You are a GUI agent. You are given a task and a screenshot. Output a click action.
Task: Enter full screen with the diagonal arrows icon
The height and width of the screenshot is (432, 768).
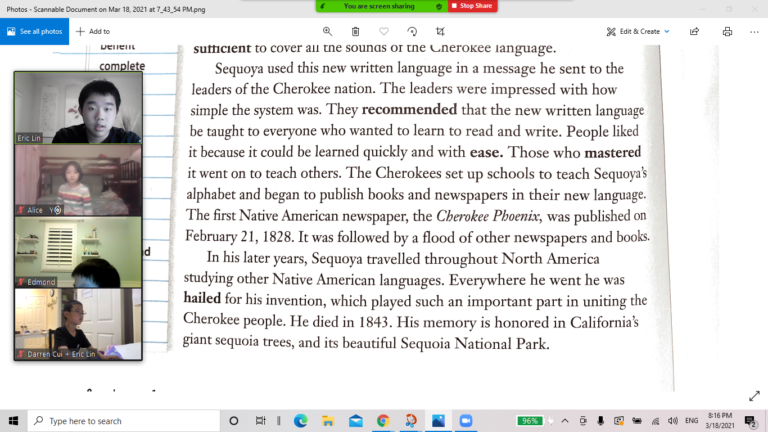point(754,396)
